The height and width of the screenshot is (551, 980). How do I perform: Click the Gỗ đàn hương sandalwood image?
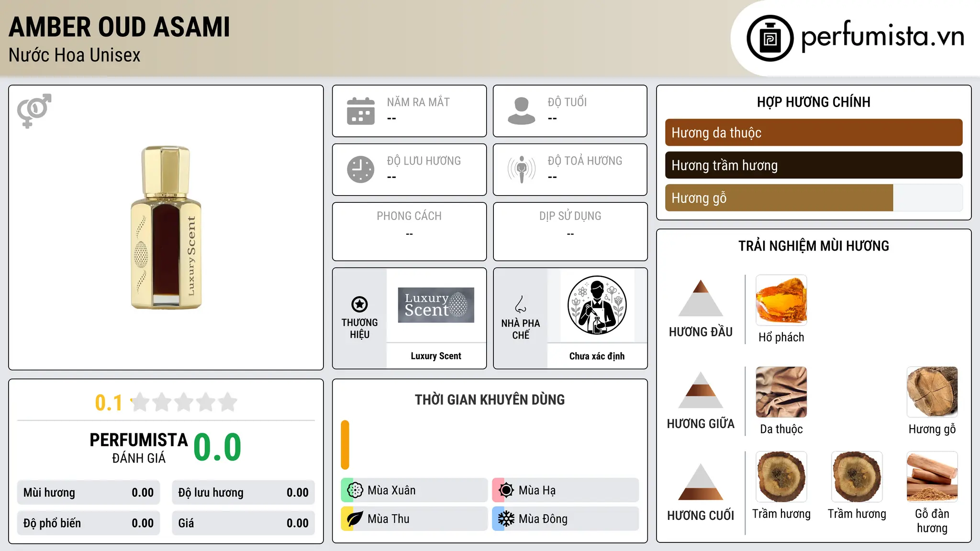coord(932,477)
